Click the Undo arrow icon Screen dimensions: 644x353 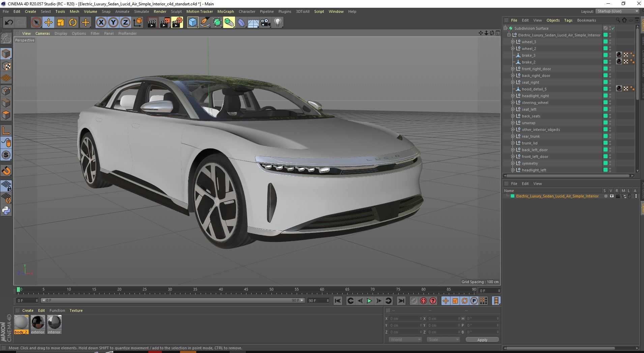coord(9,23)
